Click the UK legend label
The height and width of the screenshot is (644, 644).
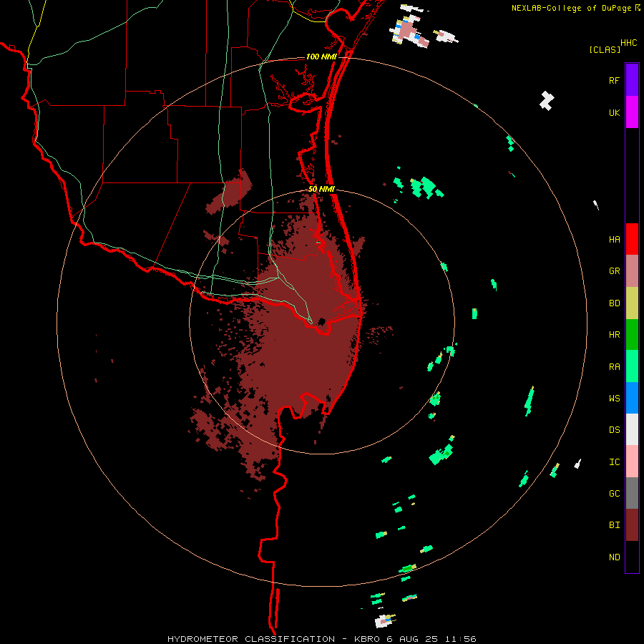[614, 112]
